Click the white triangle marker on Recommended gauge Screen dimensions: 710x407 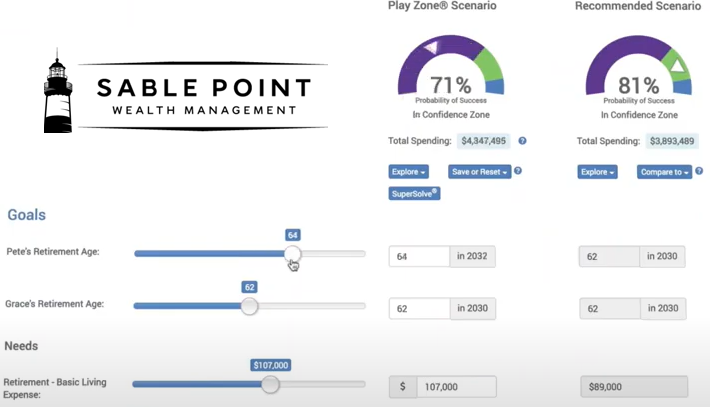coord(677,66)
